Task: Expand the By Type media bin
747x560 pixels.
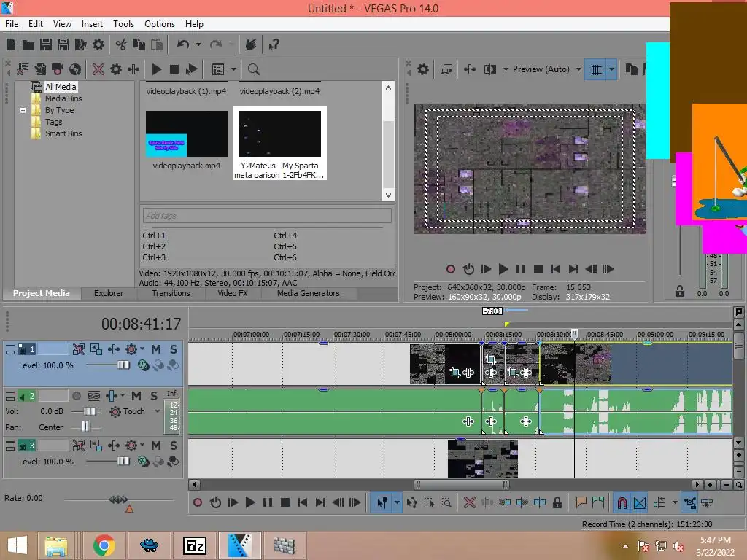Action: pos(23,111)
